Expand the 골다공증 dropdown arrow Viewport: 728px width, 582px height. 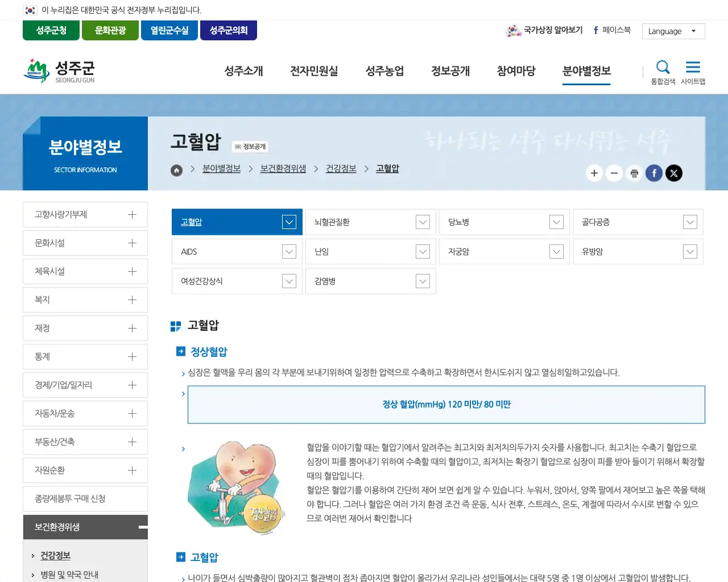pos(690,222)
